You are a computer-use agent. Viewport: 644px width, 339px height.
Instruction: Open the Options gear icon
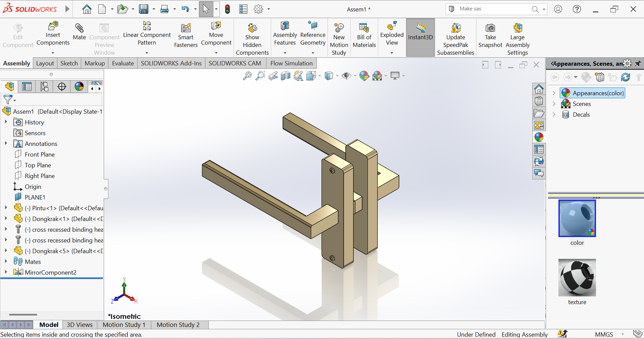coord(258,9)
